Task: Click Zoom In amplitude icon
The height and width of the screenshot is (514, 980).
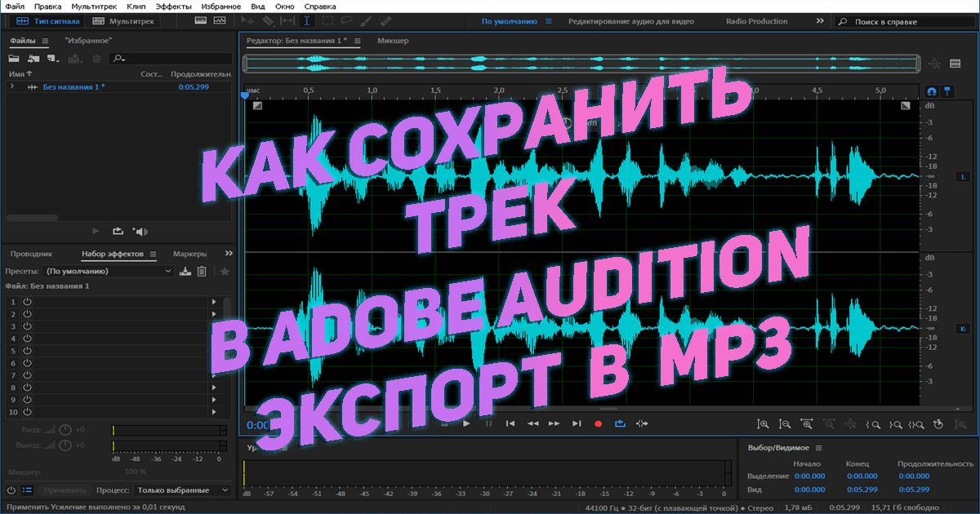Action: (764, 423)
